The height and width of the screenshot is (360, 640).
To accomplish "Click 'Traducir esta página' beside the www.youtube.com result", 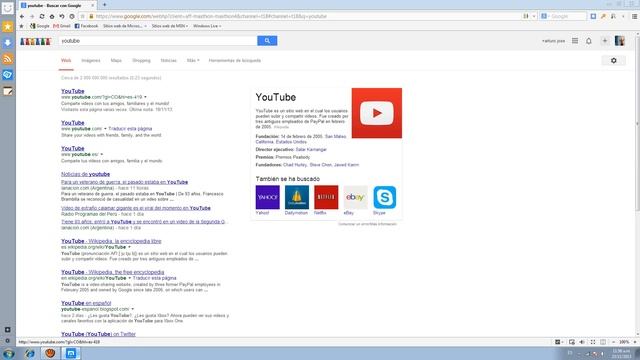I will (x=130, y=129).
